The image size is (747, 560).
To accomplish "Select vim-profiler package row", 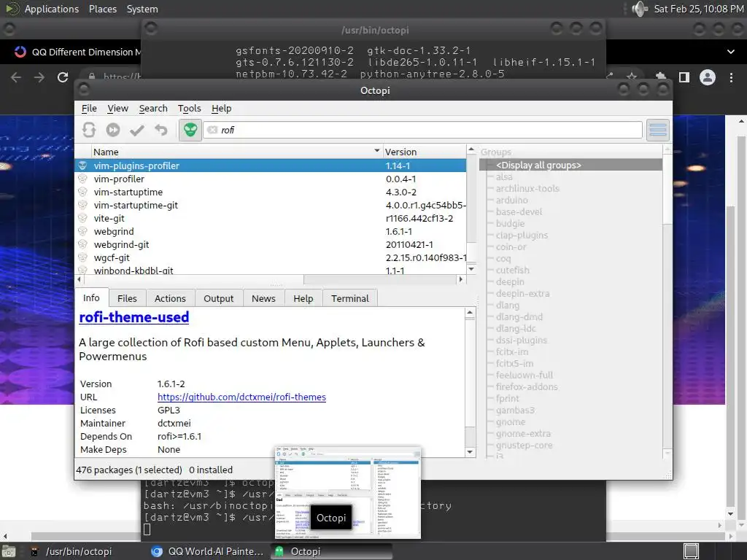I will 271,179.
